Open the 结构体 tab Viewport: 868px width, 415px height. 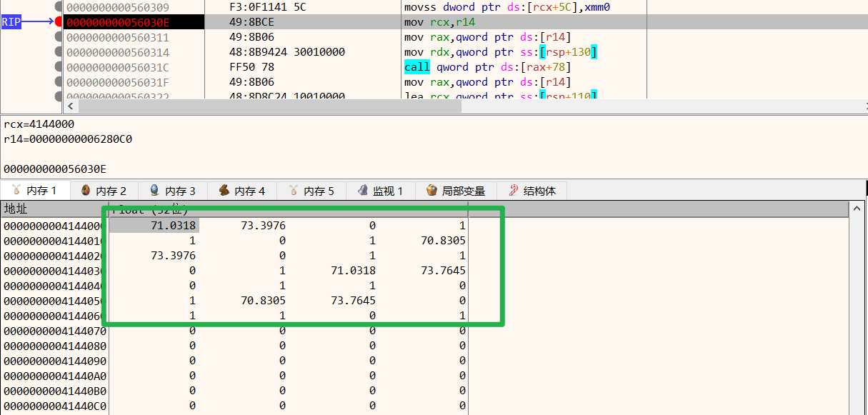click(x=532, y=191)
